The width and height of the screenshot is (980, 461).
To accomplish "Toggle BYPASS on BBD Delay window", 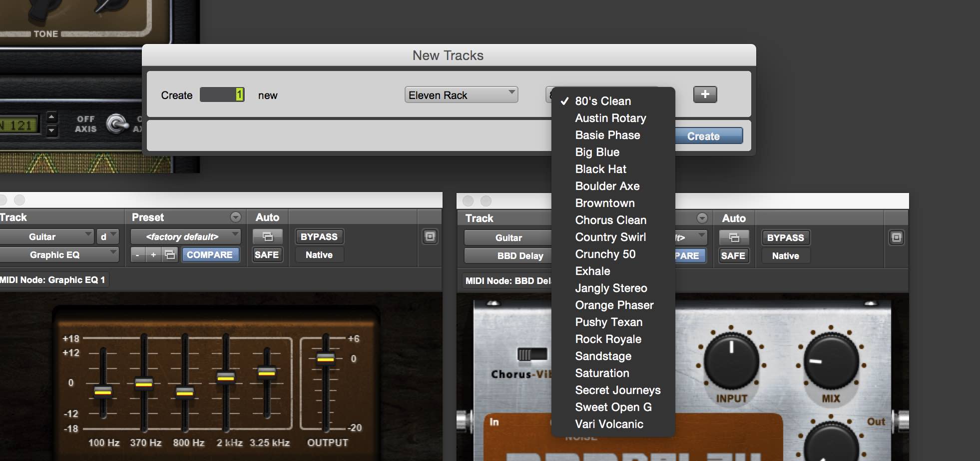I will (x=785, y=237).
